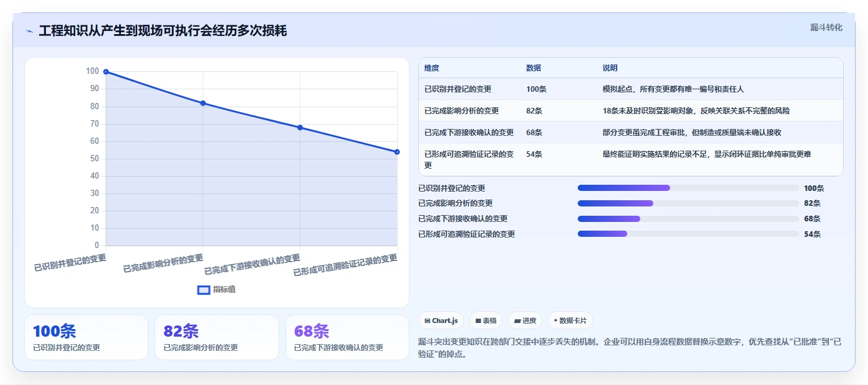Click the lightning icon beside the panel title
The height and width of the screenshot is (385, 868).
pos(29,31)
